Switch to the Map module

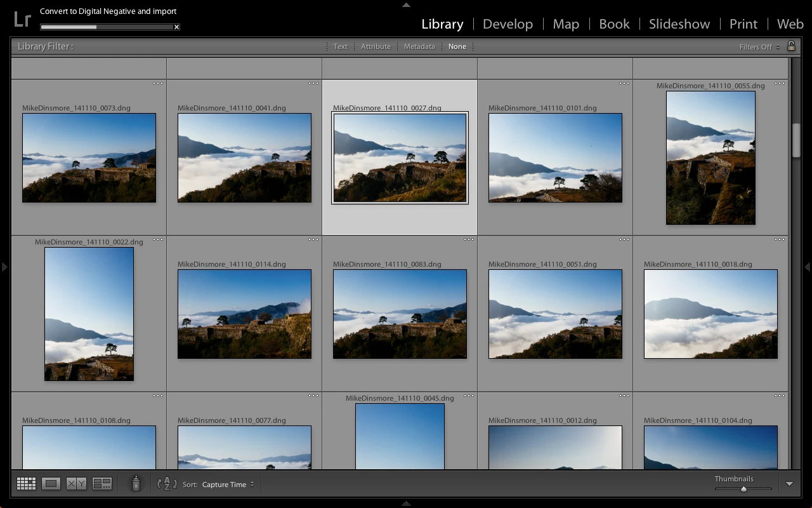pos(566,24)
